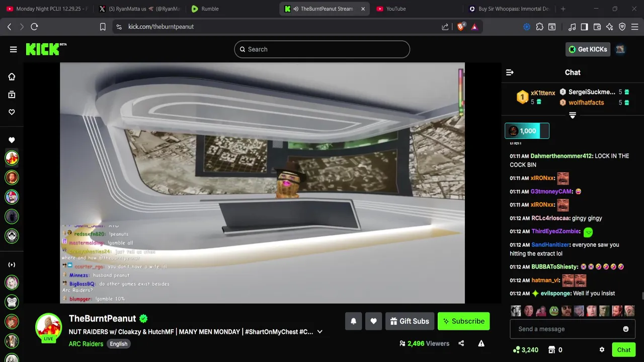Expand the gift leaderboard in chat
Screen dimensions: 644x362
click(573, 116)
